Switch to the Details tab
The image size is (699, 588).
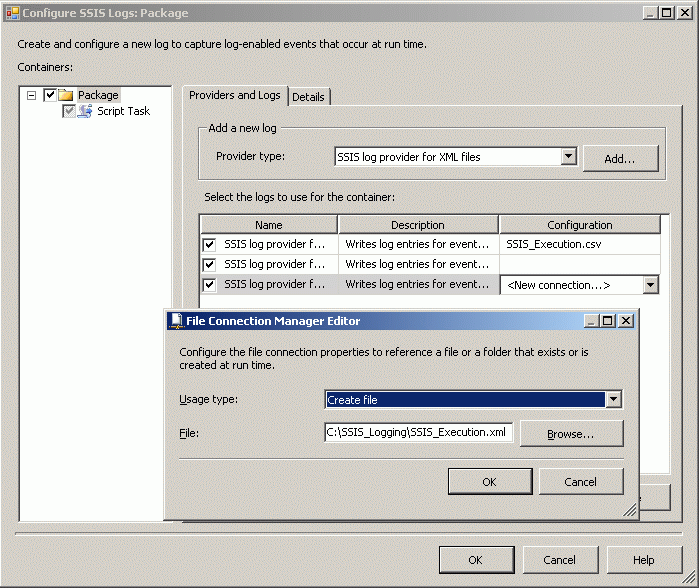[308, 97]
